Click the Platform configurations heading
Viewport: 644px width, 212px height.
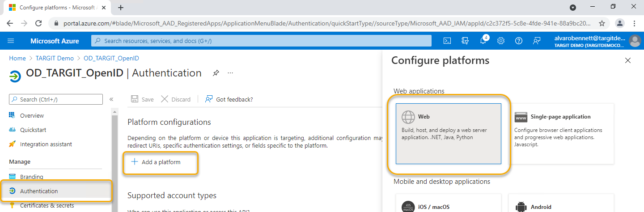click(169, 122)
